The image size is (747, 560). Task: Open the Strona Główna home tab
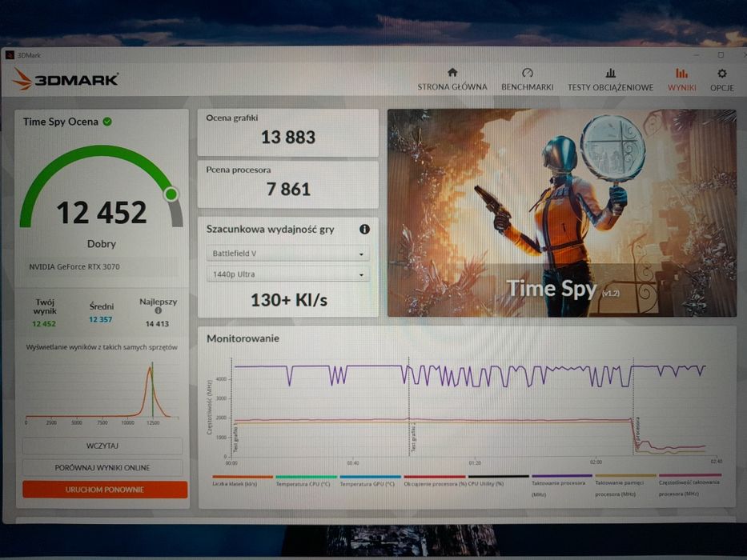coord(452,79)
